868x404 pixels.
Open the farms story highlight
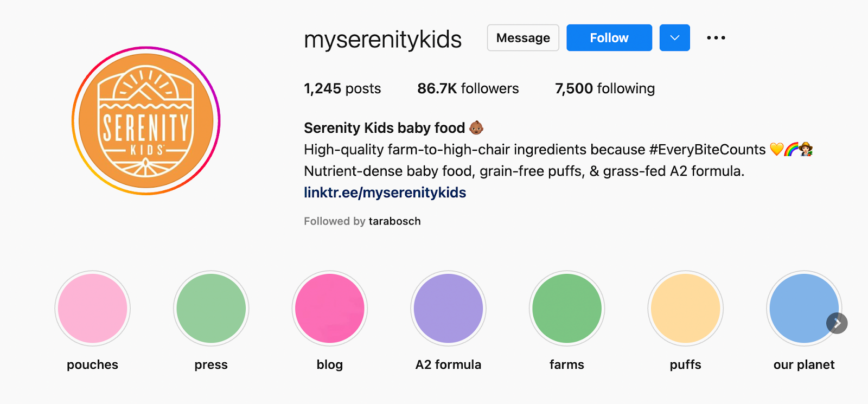(566, 308)
